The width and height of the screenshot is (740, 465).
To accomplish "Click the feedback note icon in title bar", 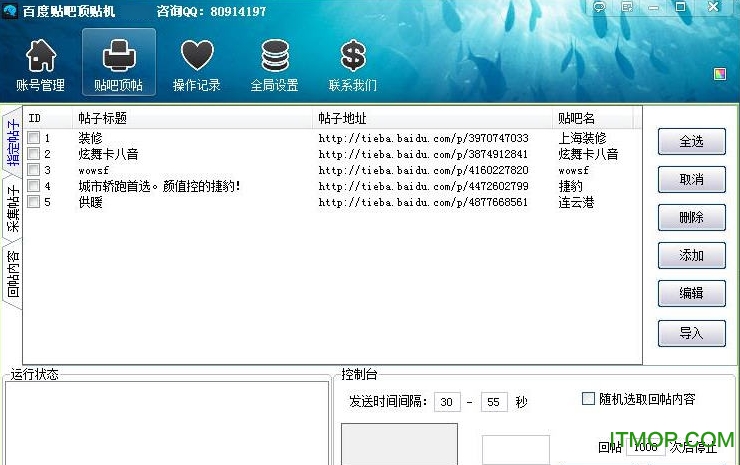I will [627, 7].
